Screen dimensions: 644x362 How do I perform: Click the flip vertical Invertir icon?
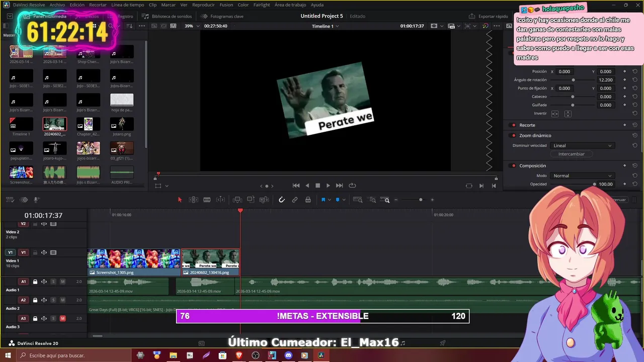(568, 114)
